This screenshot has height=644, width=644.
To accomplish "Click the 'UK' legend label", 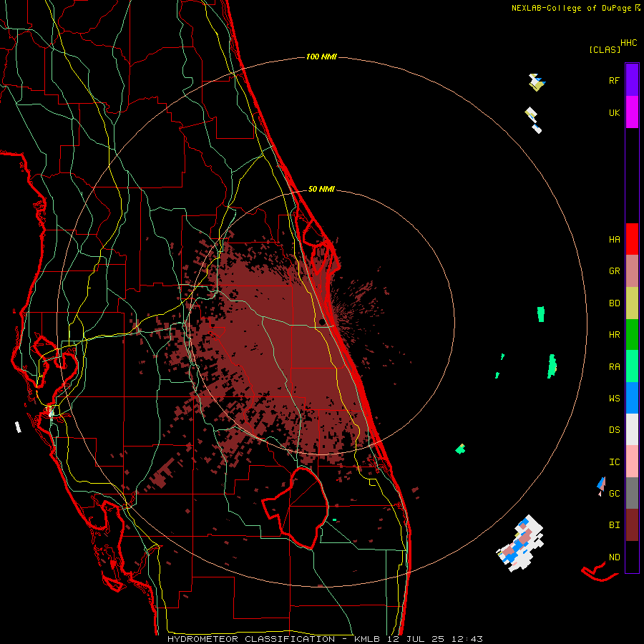I will [614, 112].
